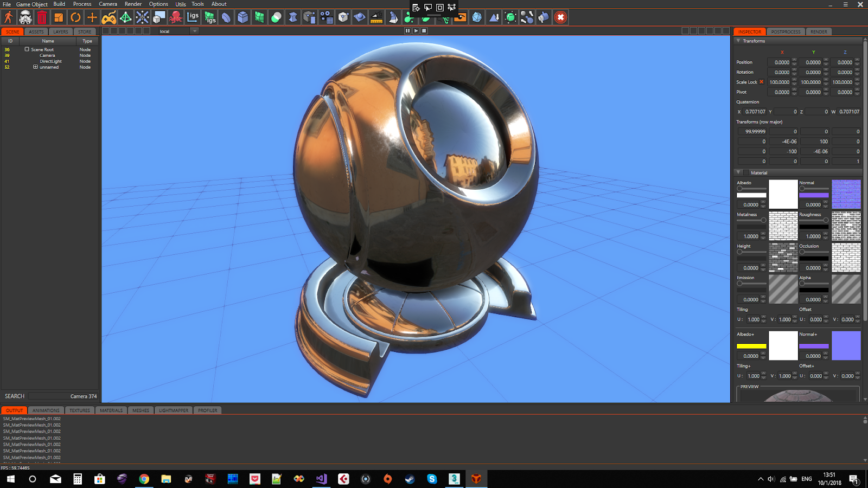868x488 pixels.
Task: Click the stormtrooper helmet toolbar icon
Action: point(24,17)
